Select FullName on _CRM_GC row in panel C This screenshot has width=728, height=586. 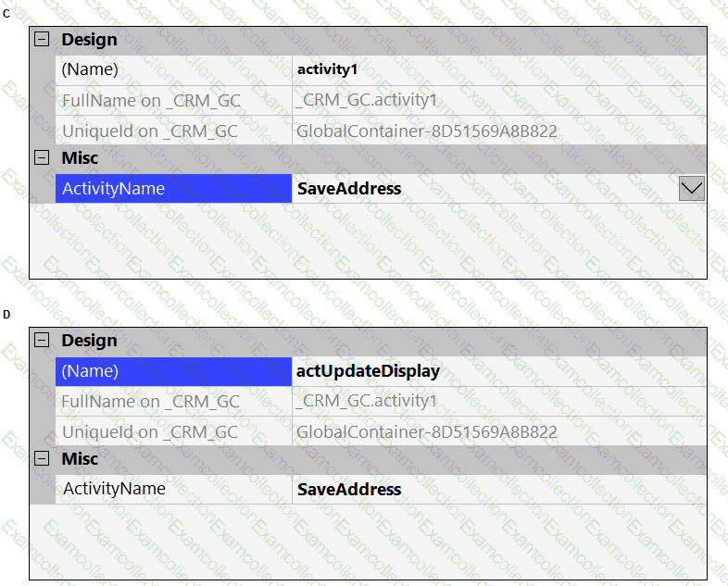[x=150, y=100]
